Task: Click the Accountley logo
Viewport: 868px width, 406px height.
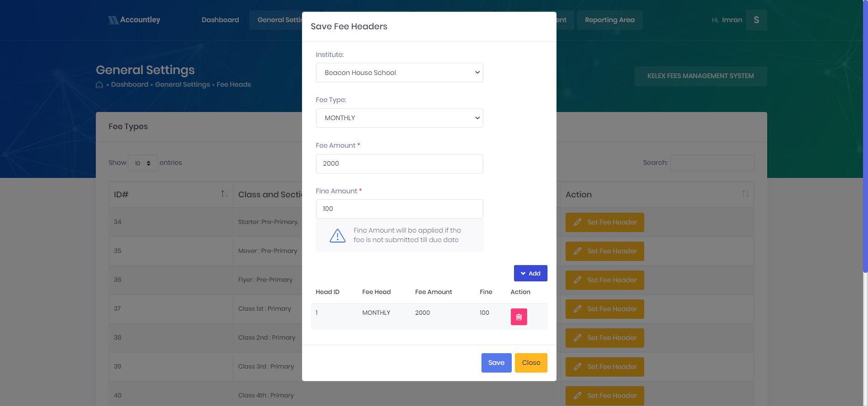Action: 134,20
